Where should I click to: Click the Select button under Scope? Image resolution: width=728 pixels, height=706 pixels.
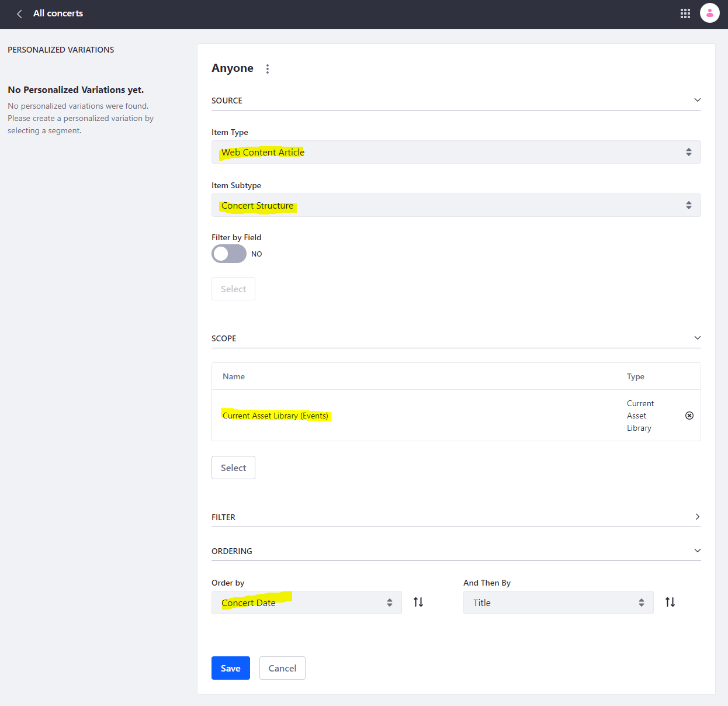(233, 468)
